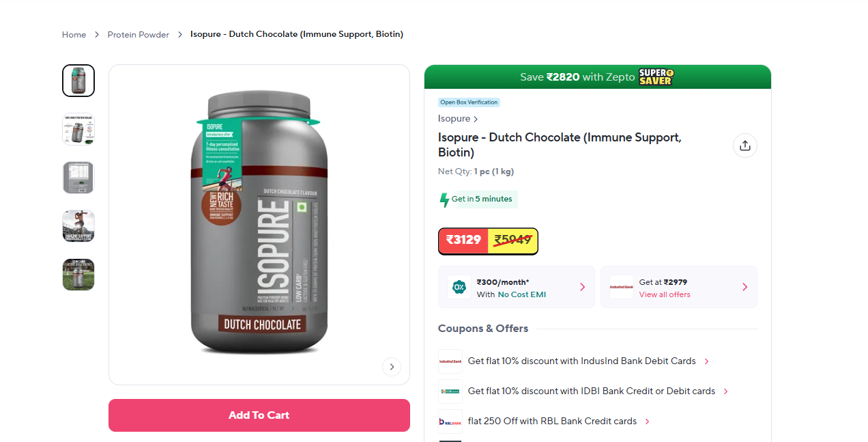Image resolution: width=868 pixels, height=442 pixels.
Task: Select the first product thumbnail
Action: [x=78, y=81]
